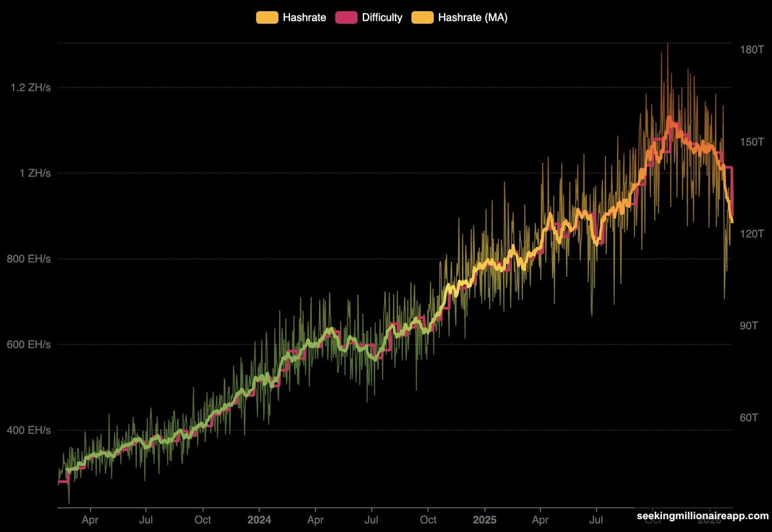Click the Jul tick label near 2025
The image size is (772, 532).
[x=597, y=520]
